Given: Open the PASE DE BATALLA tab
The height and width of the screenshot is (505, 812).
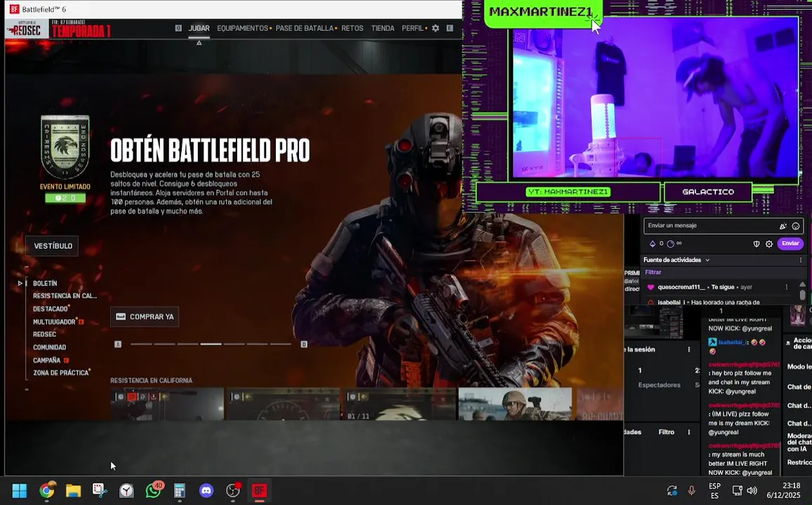Looking at the screenshot, I should coord(305,29).
